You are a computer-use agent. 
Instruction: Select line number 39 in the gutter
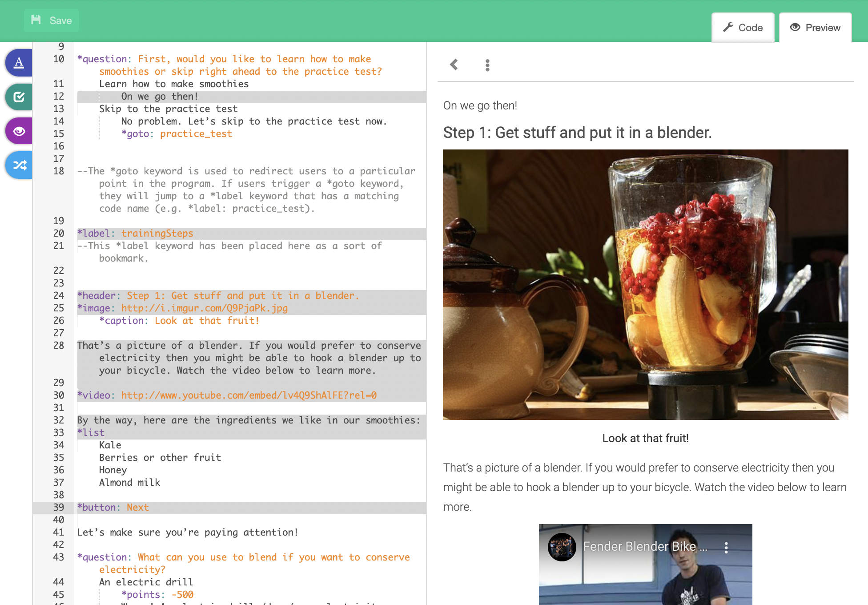click(x=59, y=508)
